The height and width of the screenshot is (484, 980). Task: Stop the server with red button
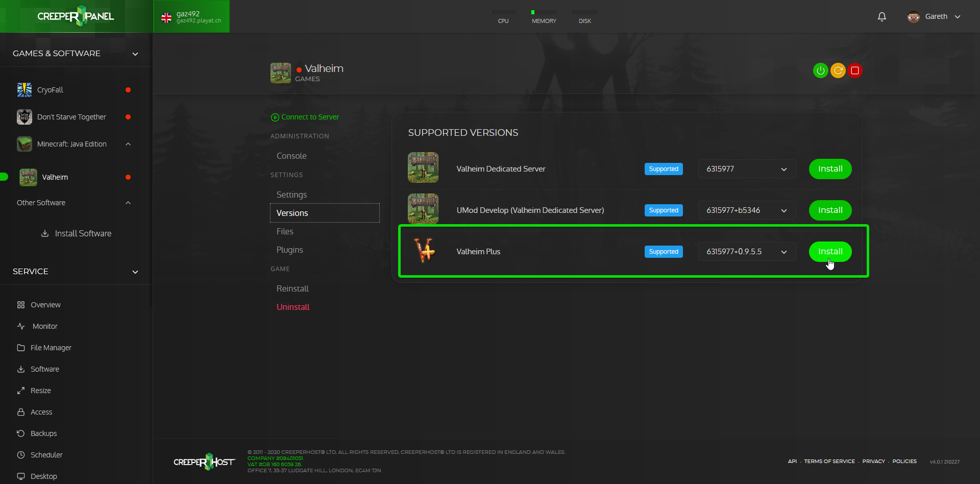[x=855, y=70]
